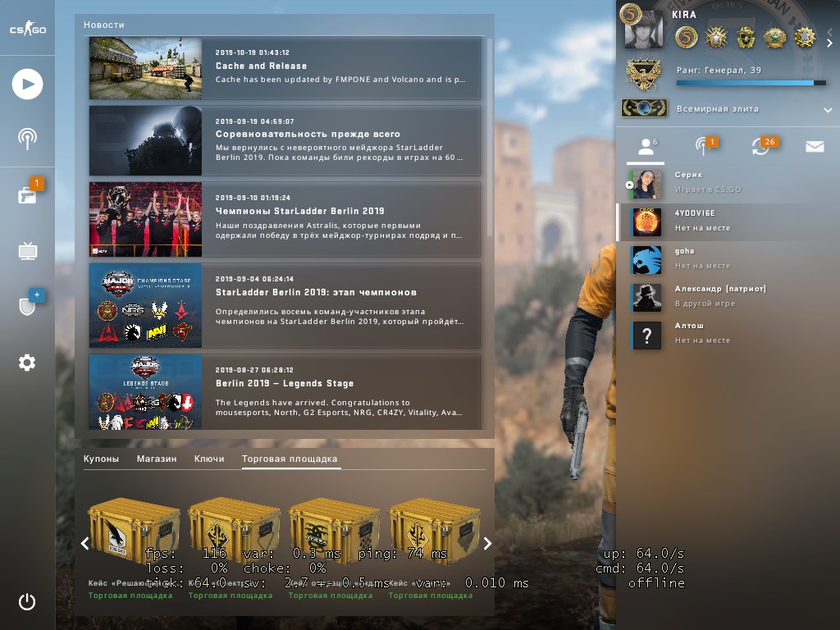Select friend Александр (патриот)
Viewport: 840px width, 630px height.
tap(728, 297)
